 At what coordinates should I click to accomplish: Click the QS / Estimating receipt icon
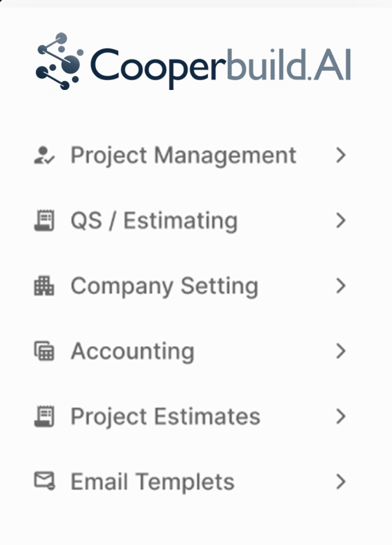click(44, 221)
